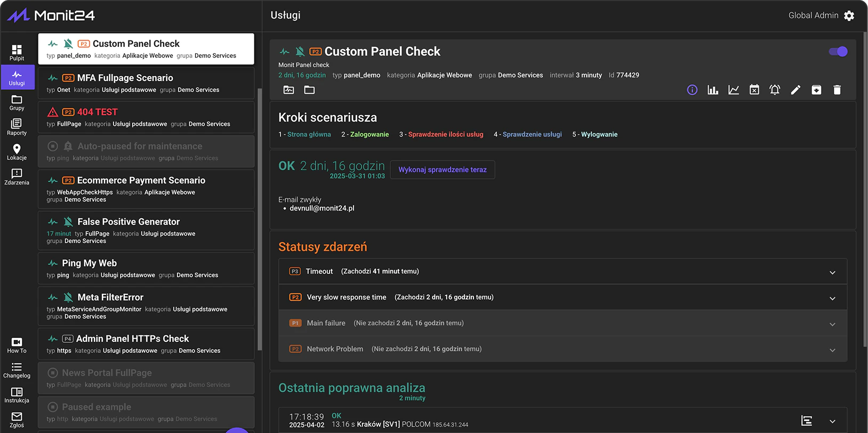This screenshot has width=868, height=433.
Task: Expand the Very slow response time row
Action: [832, 298]
